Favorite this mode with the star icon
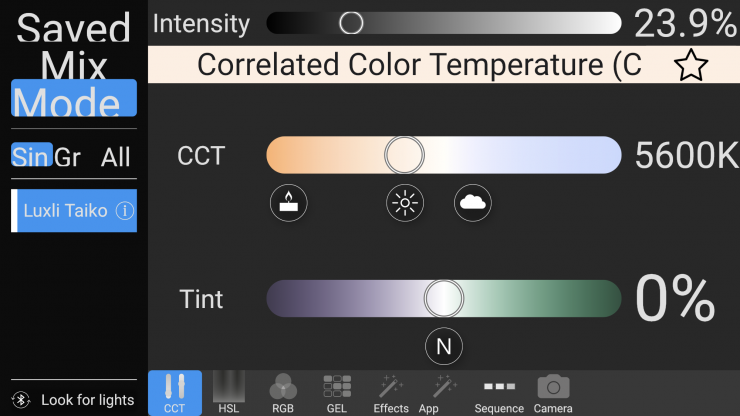This screenshot has width=740, height=416. (x=690, y=66)
